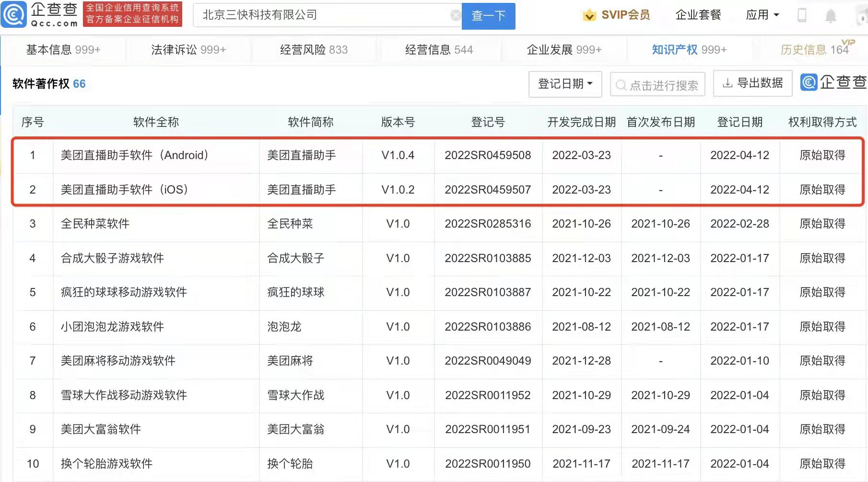Switch to the 基本信息 tab
Viewport: 868px width, 482px height.
click(63, 50)
